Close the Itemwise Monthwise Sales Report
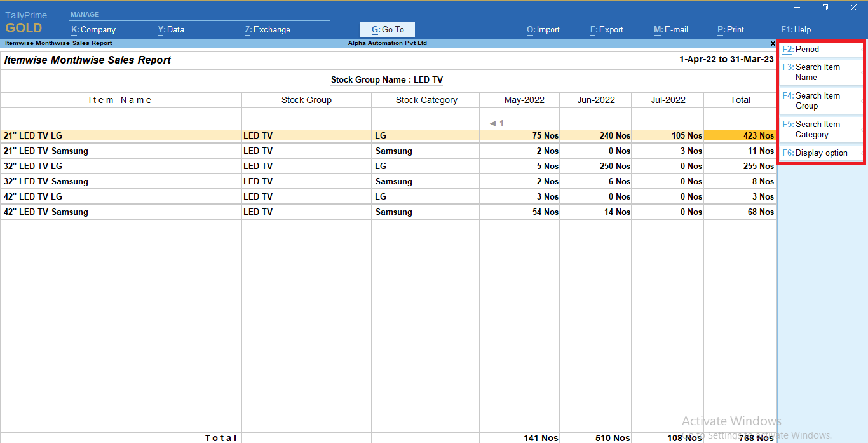 coord(771,43)
